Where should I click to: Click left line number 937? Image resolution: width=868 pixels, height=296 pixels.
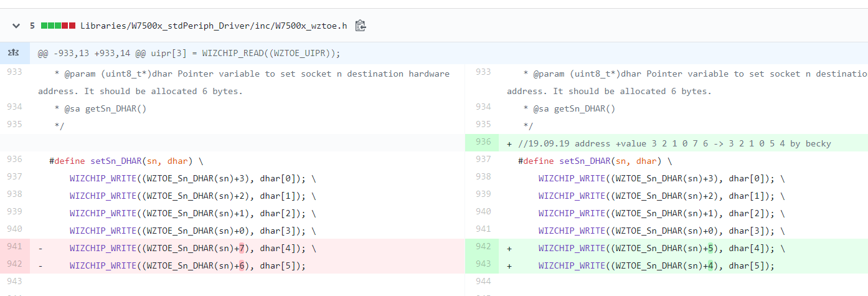coord(14,177)
